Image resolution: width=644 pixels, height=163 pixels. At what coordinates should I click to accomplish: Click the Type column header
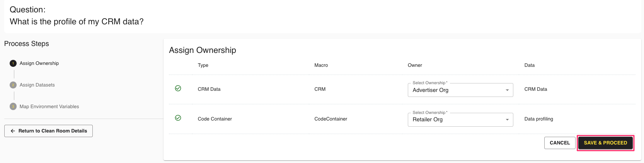coord(203,65)
